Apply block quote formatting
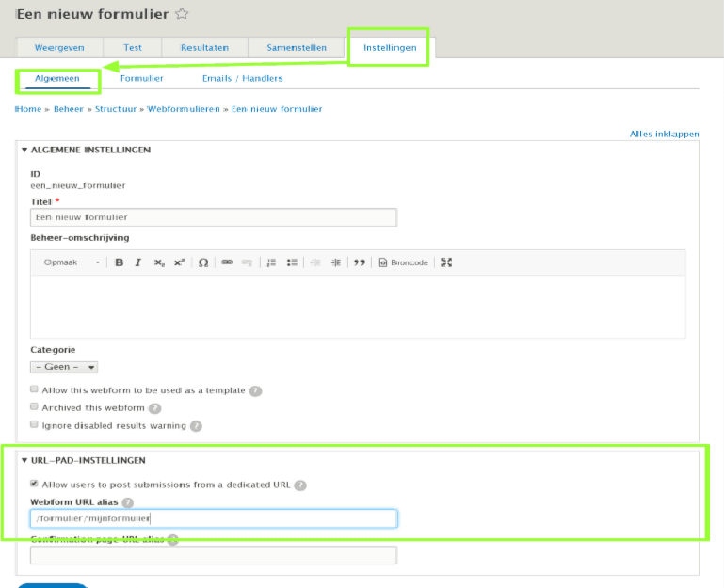The image size is (724, 588). [x=359, y=262]
